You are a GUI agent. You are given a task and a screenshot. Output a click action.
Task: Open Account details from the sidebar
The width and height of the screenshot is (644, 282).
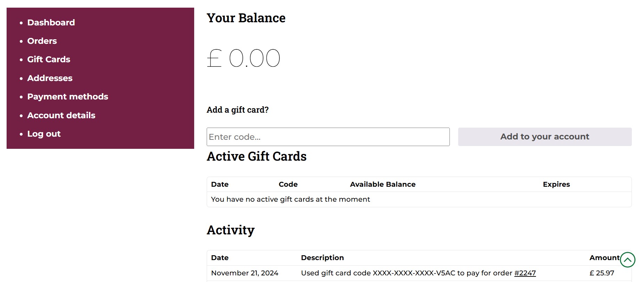point(61,115)
